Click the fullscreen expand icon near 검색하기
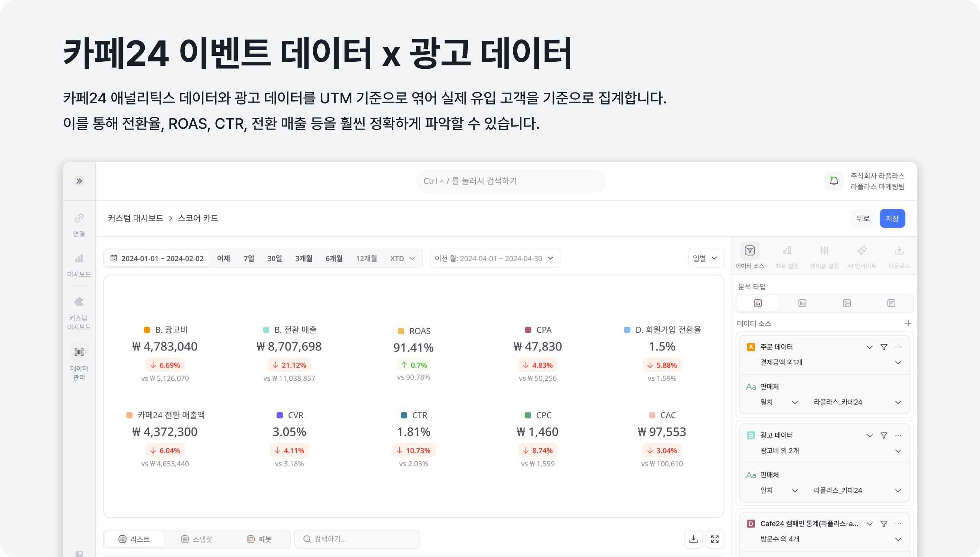 point(715,539)
